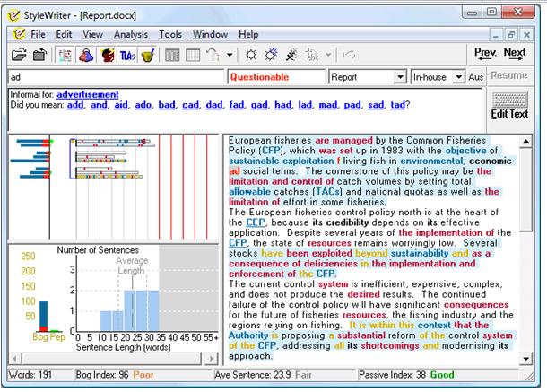
Task: Click 'Words: 191' in status bar
Action: pyautogui.click(x=30, y=375)
